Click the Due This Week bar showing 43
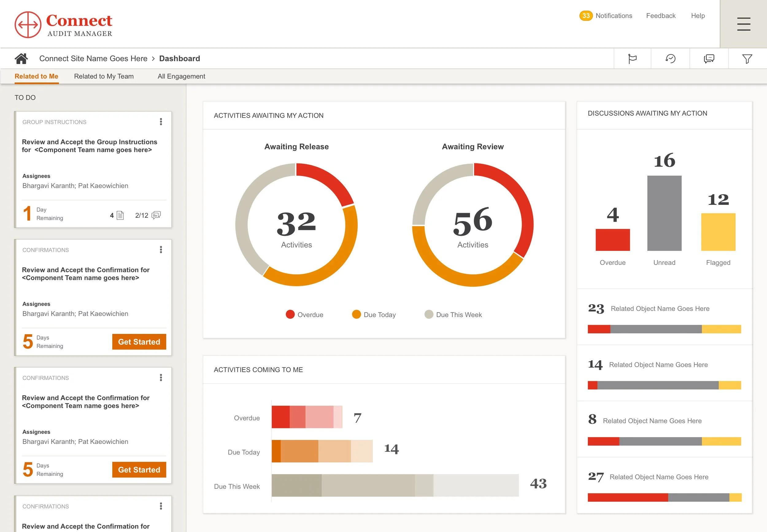The height and width of the screenshot is (532, 767). [x=395, y=485]
